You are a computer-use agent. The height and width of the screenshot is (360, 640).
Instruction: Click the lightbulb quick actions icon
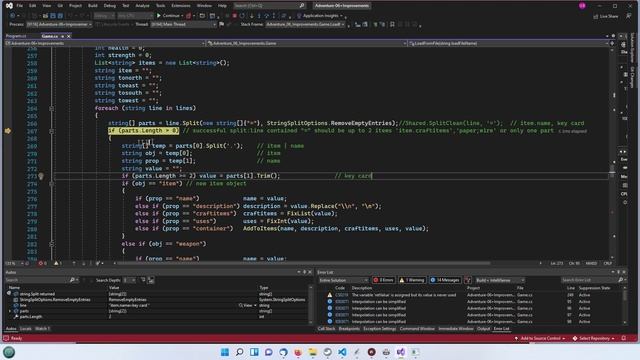pyautogui.click(x=41, y=176)
